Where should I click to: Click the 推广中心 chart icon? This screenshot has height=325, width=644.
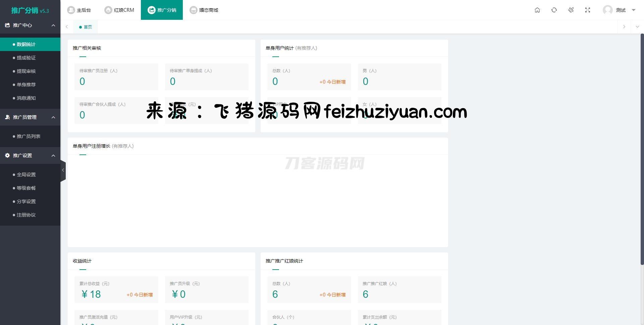[x=7, y=25]
